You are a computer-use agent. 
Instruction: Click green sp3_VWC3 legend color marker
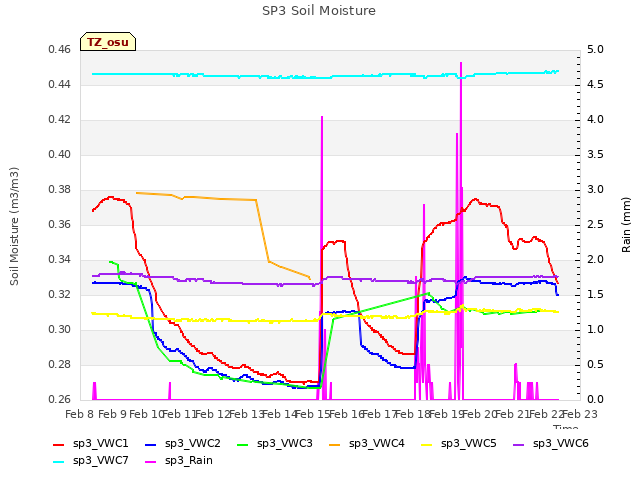[243, 444]
